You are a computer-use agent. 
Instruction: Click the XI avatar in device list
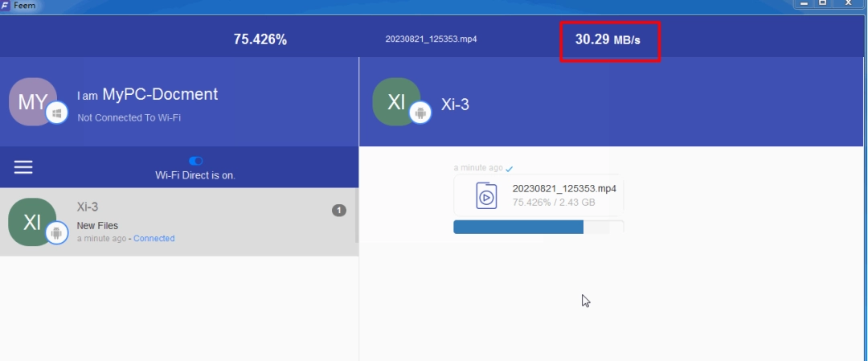pos(32,222)
